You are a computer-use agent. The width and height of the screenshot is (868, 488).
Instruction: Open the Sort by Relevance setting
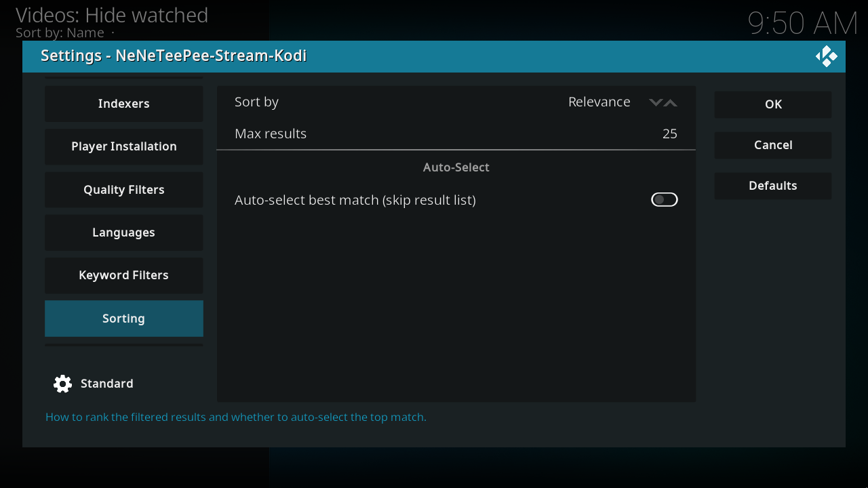tap(456, 102)
